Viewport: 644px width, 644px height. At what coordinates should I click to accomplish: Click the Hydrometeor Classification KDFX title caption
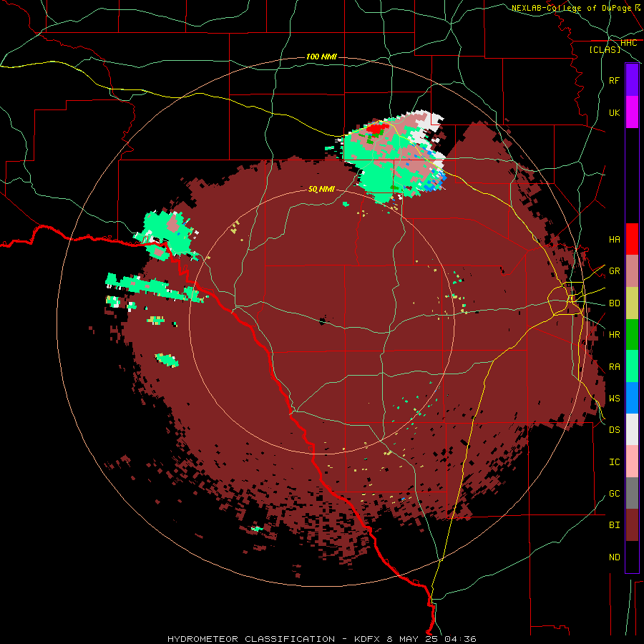[322, 639]
